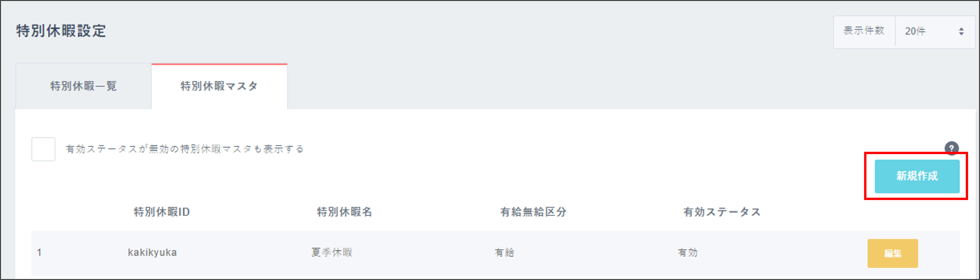Click the up-down arrow of 表示件数 selector
Image resolution: width=980 pixels, height=280 pixels.
pyautogui.click(x=961, y=31)
